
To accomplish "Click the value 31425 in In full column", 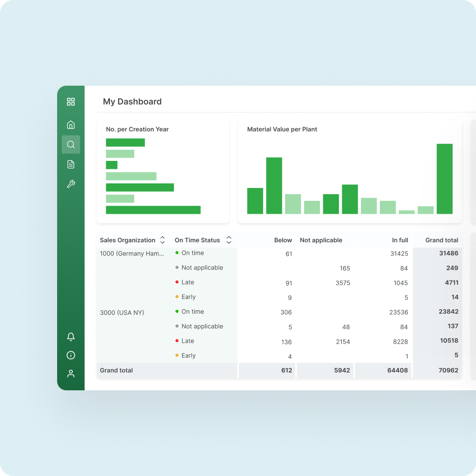I will tap(399, 254).
